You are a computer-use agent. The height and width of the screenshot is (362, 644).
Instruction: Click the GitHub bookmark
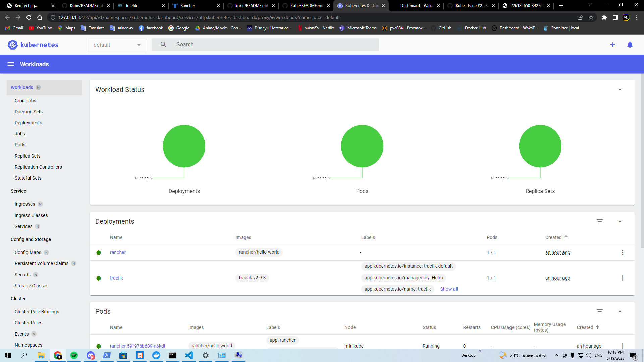[x=441, y=28]
